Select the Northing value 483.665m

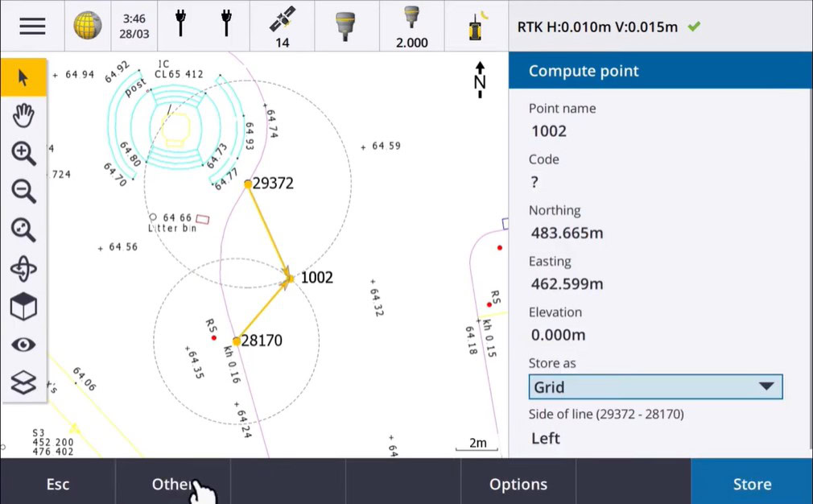567,233
